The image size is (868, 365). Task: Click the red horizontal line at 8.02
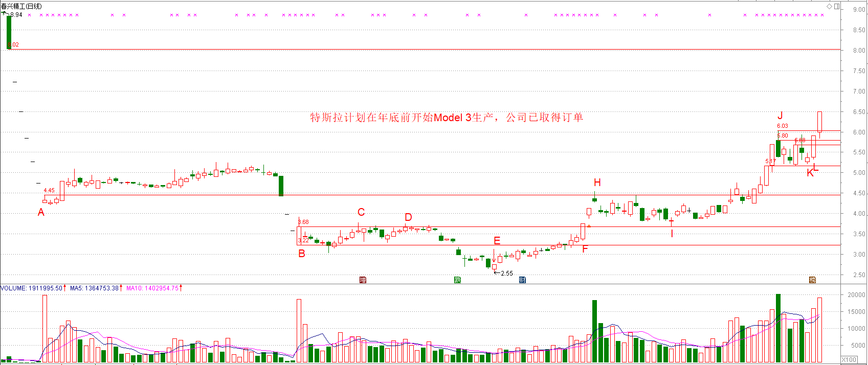coord(409,50)
